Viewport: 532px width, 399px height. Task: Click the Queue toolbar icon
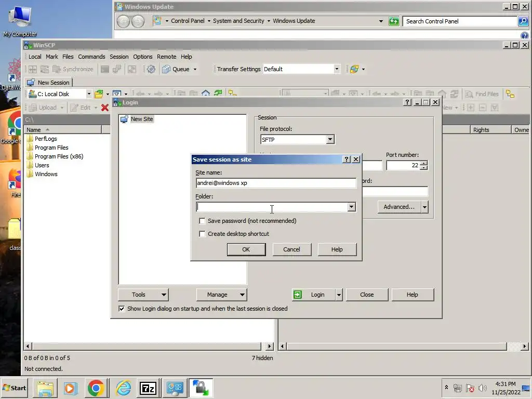click(x=176, y=69)
